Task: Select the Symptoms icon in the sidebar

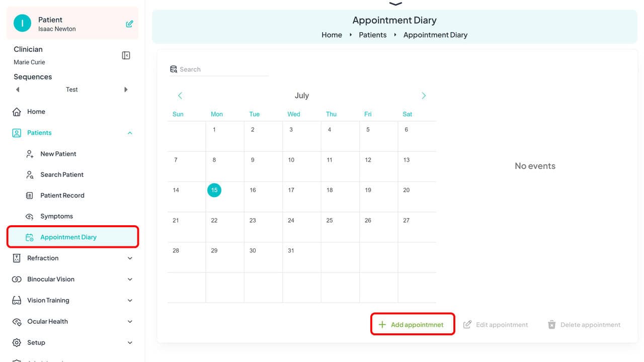Action: coord(30,216)
